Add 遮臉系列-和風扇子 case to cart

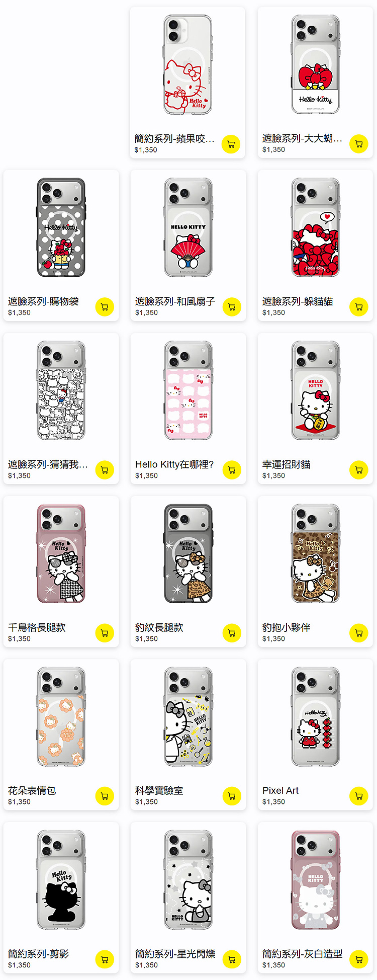(x=232, y=307)
